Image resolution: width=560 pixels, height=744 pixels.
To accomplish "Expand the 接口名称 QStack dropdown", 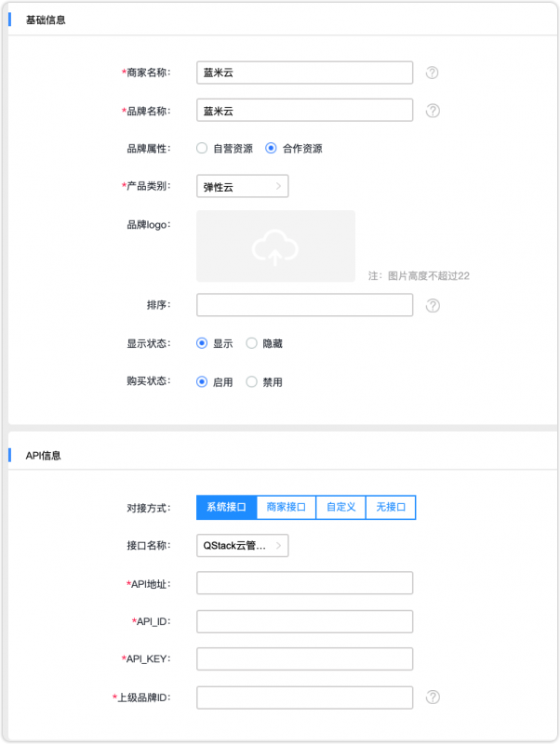I will point(243,545).
